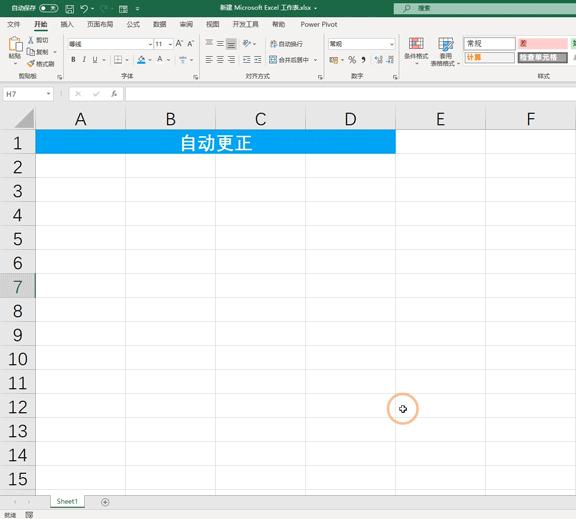The width and height of the screenshot is (576, 519).
Task: Open the Merge & Center dropdown arrow
Action: pos(316,60)
